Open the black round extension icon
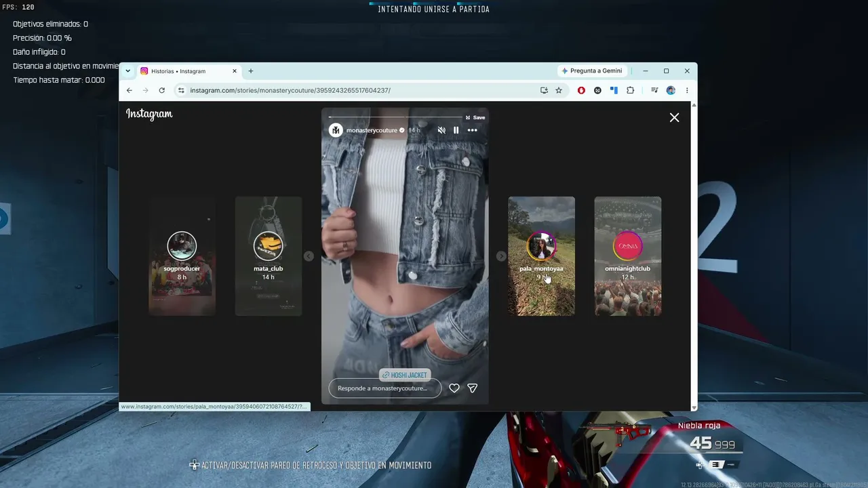 [x=597, y=90]
